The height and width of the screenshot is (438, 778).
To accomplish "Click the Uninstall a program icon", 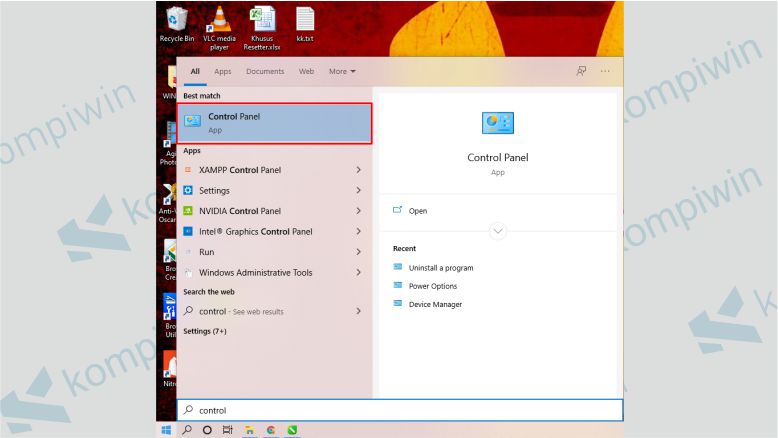I will coord(397,267).
